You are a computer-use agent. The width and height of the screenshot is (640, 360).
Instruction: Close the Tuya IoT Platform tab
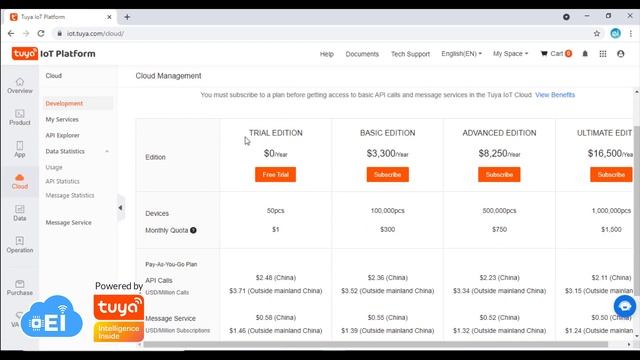(109, 17)
